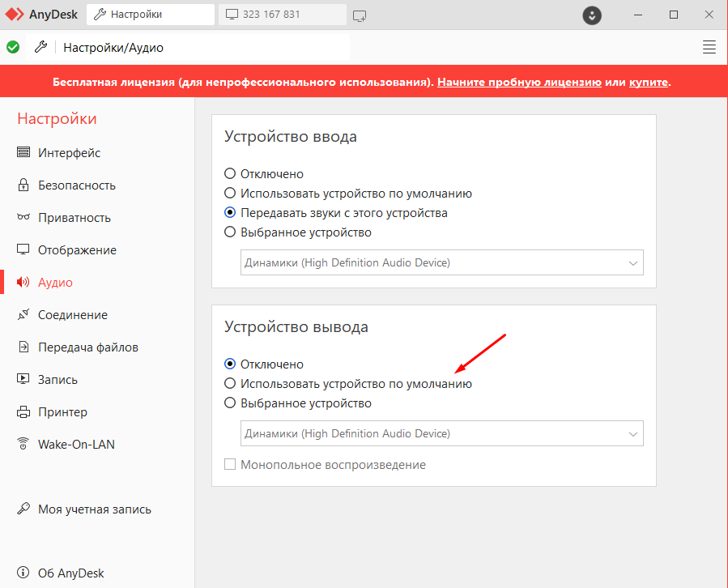Click the plug icon beside Соединение
The height and width of the screenshot is (588, 728).
23,314
